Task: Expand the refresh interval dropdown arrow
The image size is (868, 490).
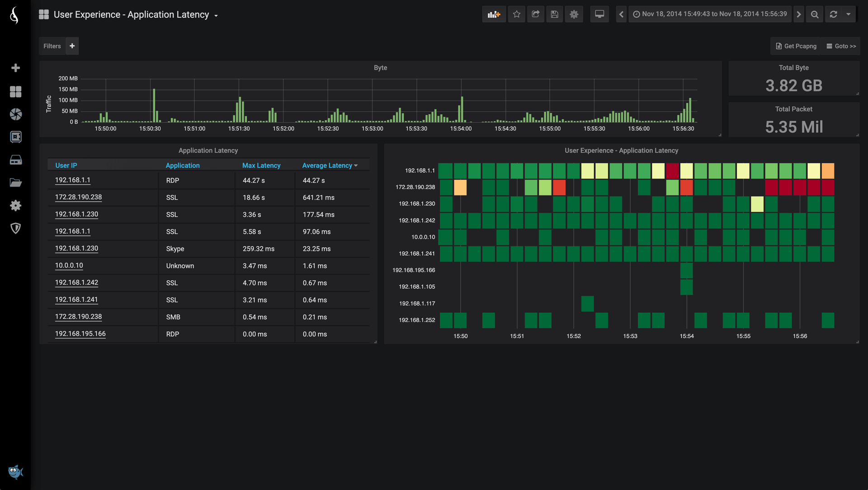Action: pos(849,14)
